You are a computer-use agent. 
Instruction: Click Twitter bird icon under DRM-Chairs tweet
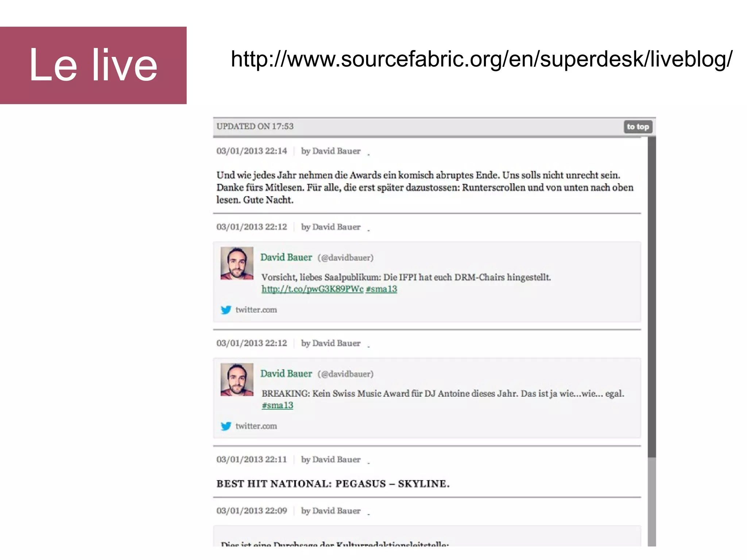point(226,310)
